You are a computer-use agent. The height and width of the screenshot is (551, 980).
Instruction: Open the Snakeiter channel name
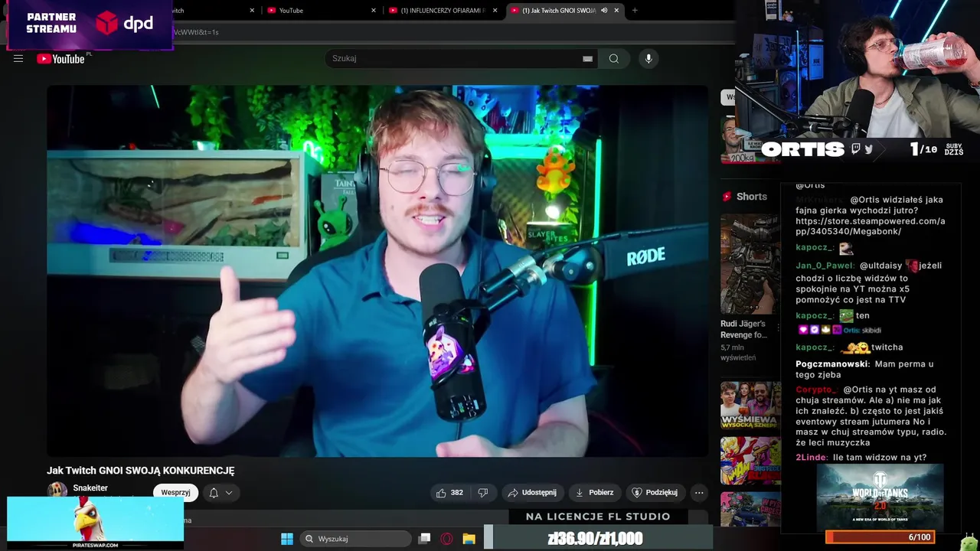tap(90, 488)
